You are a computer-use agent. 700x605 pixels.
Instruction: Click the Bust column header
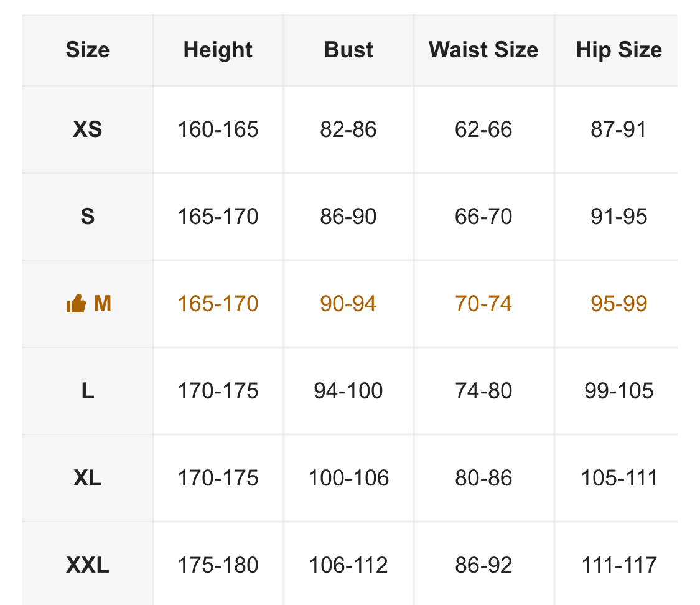348,50
